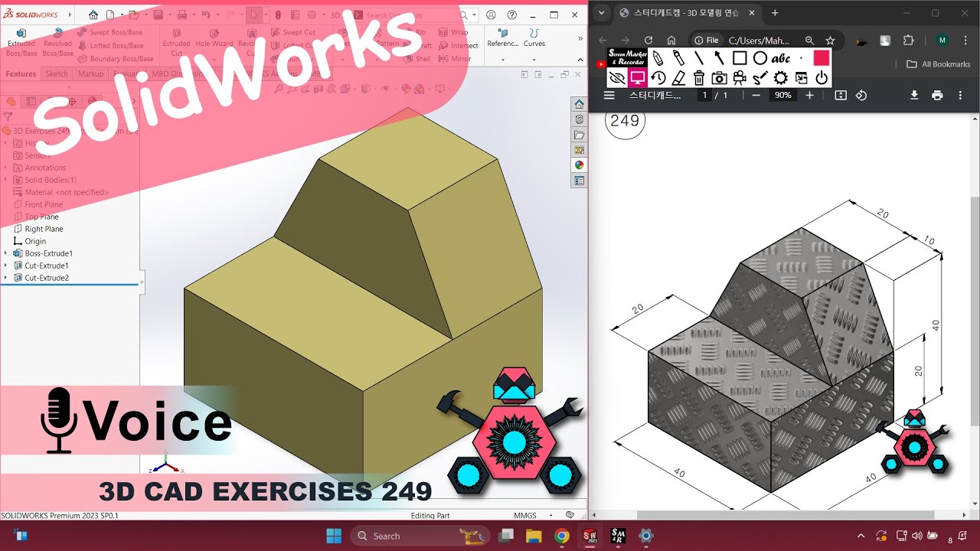Click SolidWorks Home icon in toolbar
Image resolution: width=980 pixels, height=551 pixels.
pos(93,15)
